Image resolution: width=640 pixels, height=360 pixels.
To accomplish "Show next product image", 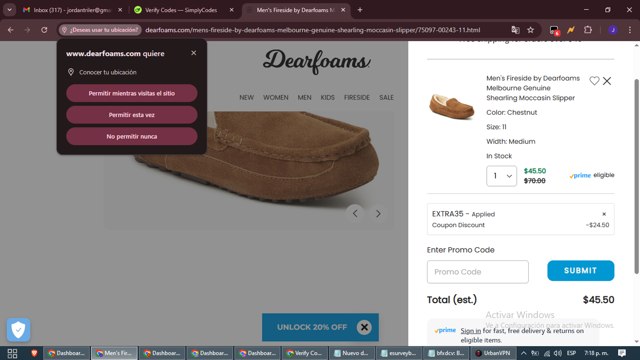I will (378, 213).
